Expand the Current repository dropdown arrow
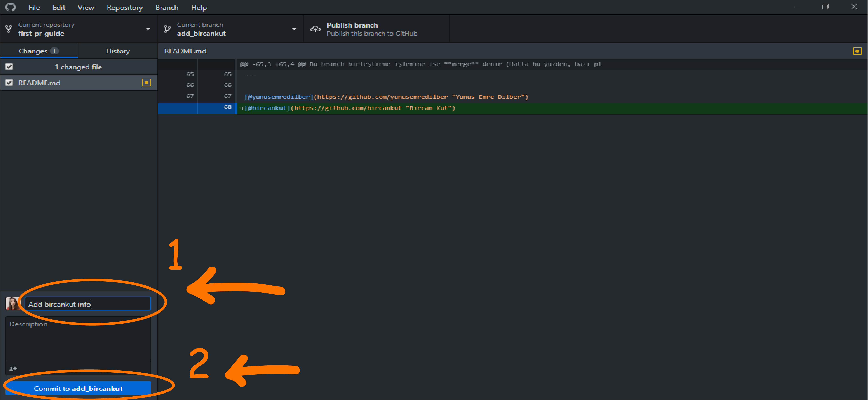 pyautogui.click(x=148, y=29)
